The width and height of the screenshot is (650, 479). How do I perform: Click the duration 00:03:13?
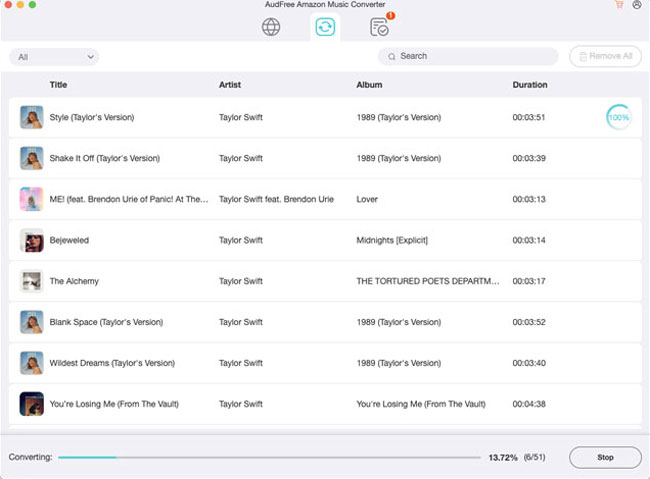click(529, 199)
